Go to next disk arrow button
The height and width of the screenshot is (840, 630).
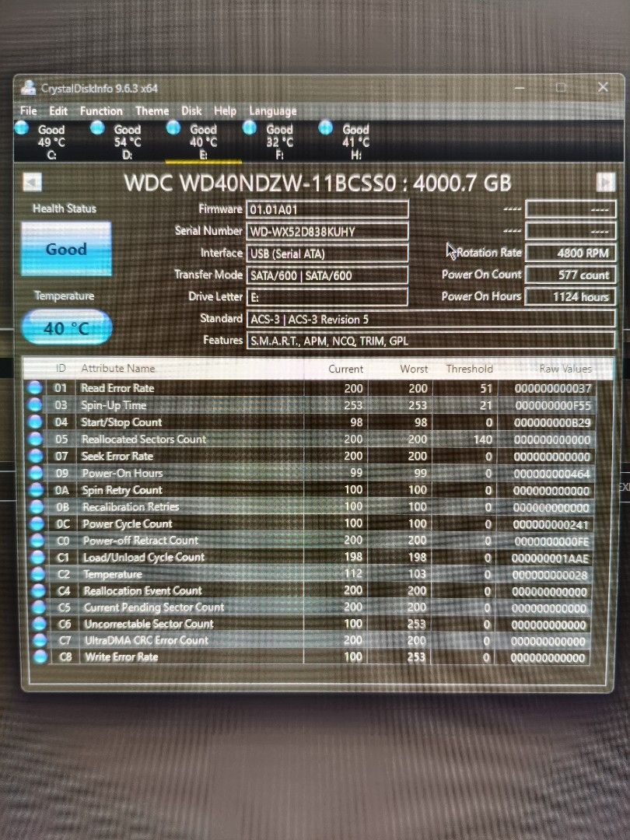coord(605,182)
